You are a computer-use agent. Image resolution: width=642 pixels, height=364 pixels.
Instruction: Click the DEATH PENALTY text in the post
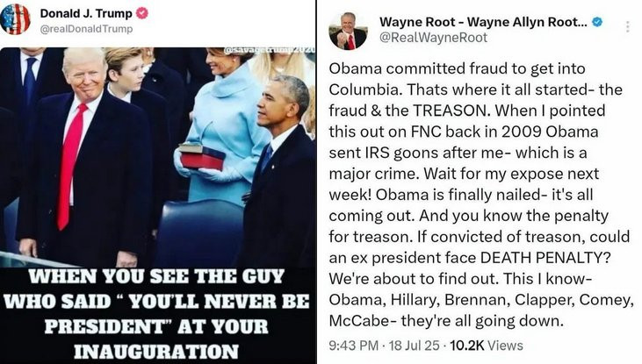[545, 258]
